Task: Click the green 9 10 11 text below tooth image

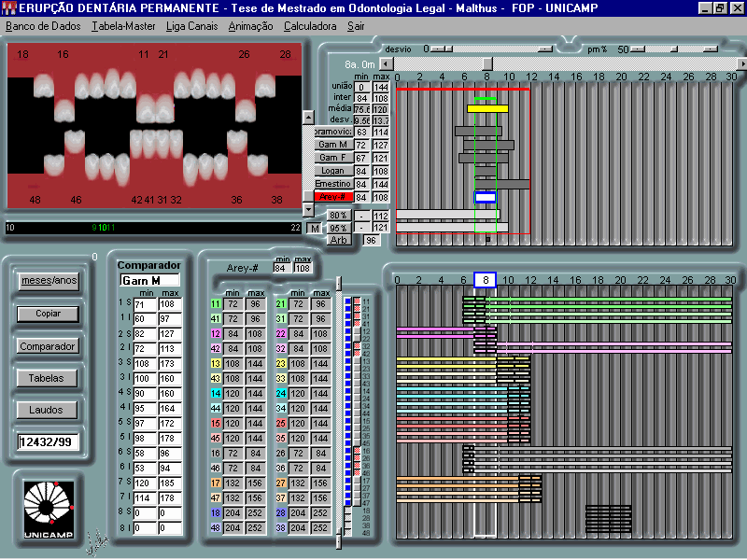Action: [x=104, y=228]
